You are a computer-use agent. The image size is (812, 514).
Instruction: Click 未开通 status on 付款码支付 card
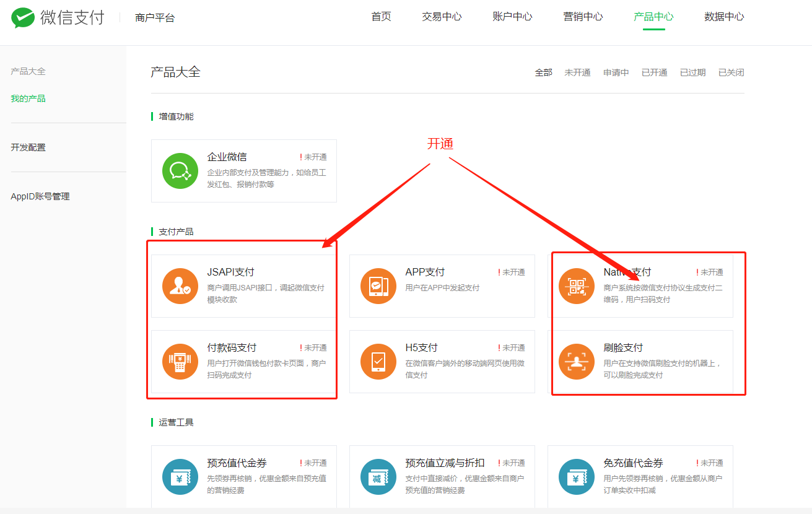click(313, 348)
